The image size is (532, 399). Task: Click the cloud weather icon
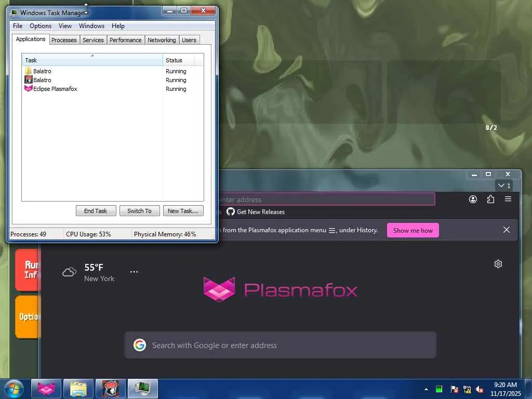[69, 272]
